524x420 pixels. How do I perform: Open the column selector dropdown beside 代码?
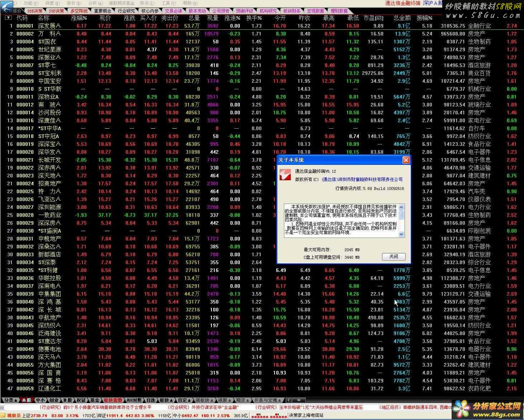[8, 18]
